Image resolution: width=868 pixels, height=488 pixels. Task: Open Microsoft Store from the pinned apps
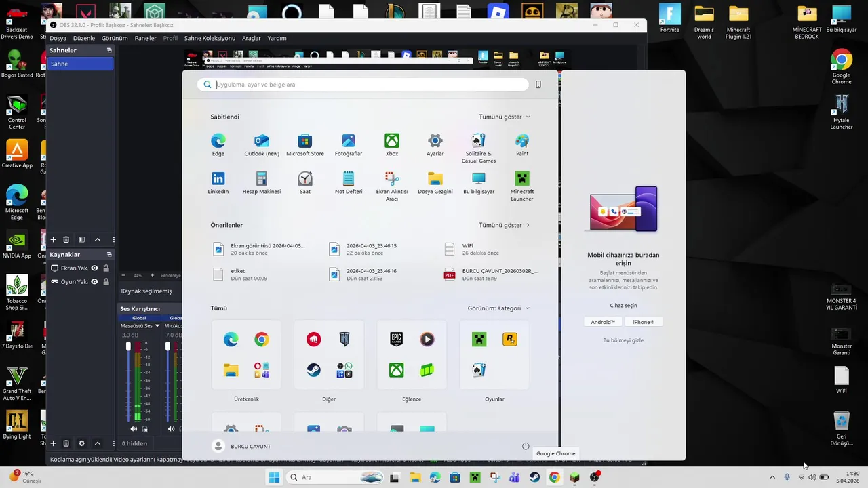(305, 145)
